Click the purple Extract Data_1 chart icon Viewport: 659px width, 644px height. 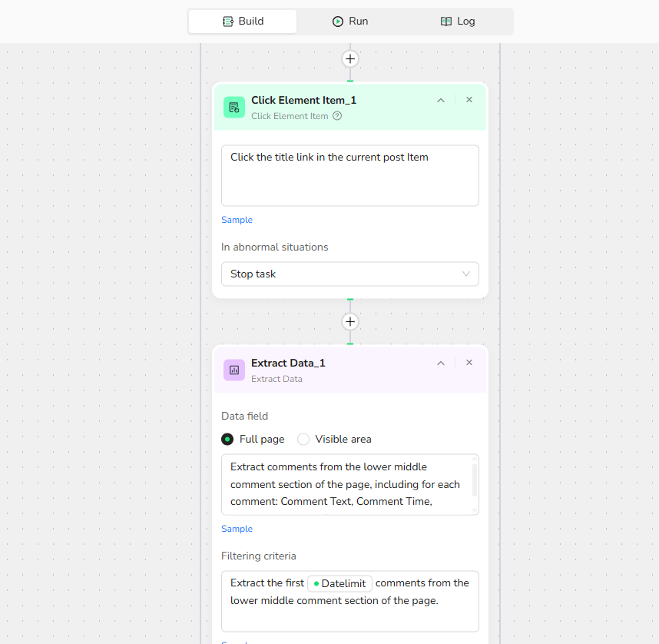pyautogui.click(x=234, y=370)
